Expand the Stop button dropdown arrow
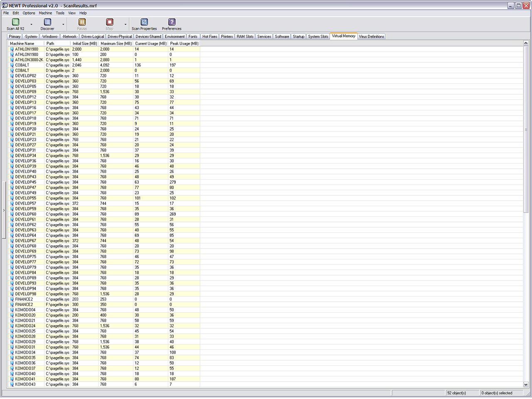The image size is (532, 399). coord(126,25)
